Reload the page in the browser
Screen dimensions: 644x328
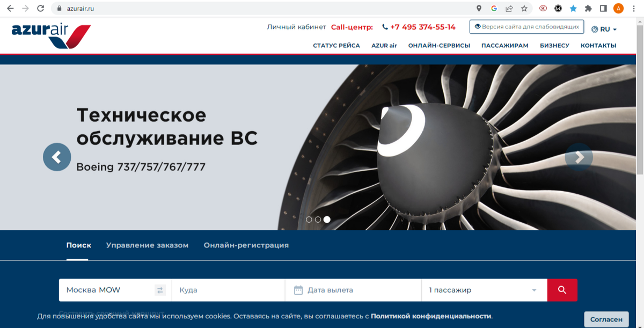40,9
